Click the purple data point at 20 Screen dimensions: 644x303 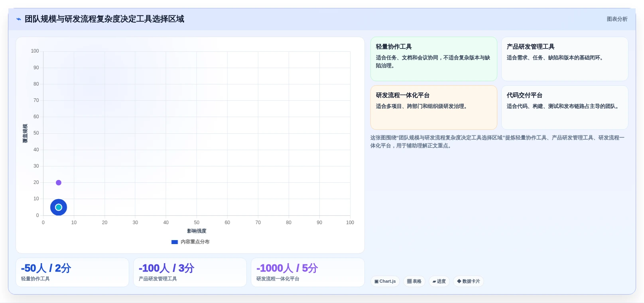[59, 183]
